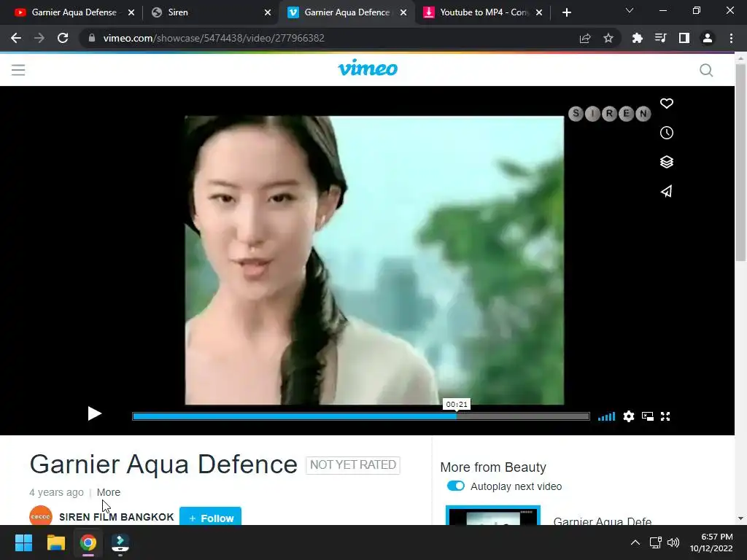Open clock and date 6:57 PM
The width and height of the screenshot is (747, 560).
point(711,542)
